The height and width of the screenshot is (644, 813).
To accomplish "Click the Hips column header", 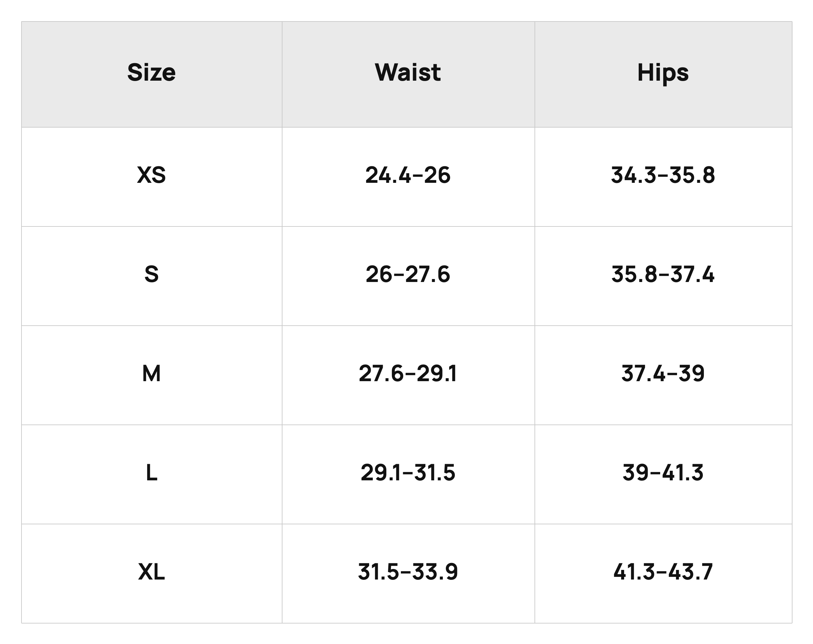I will (x=663, y=74).
